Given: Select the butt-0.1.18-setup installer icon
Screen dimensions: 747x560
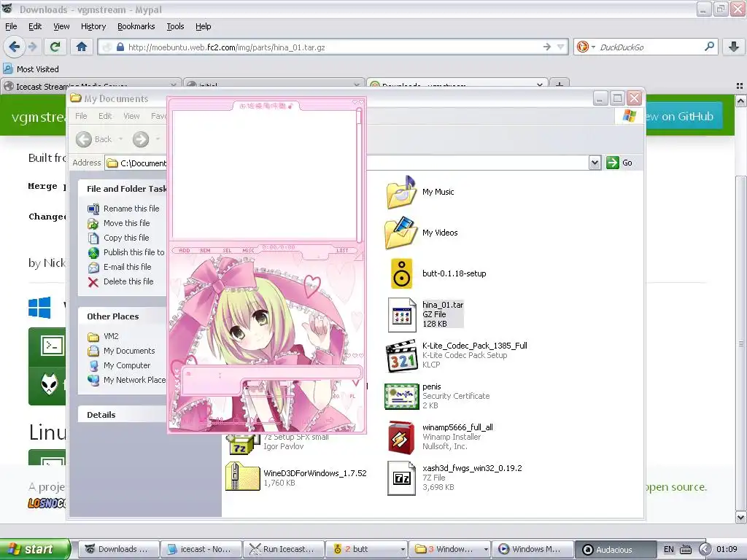Looking at the screenshot, I should (401, 274).
